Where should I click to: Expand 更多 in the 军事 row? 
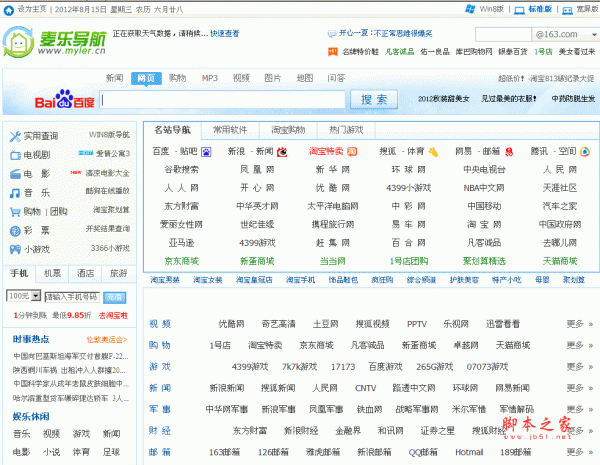tap(579, 410)
